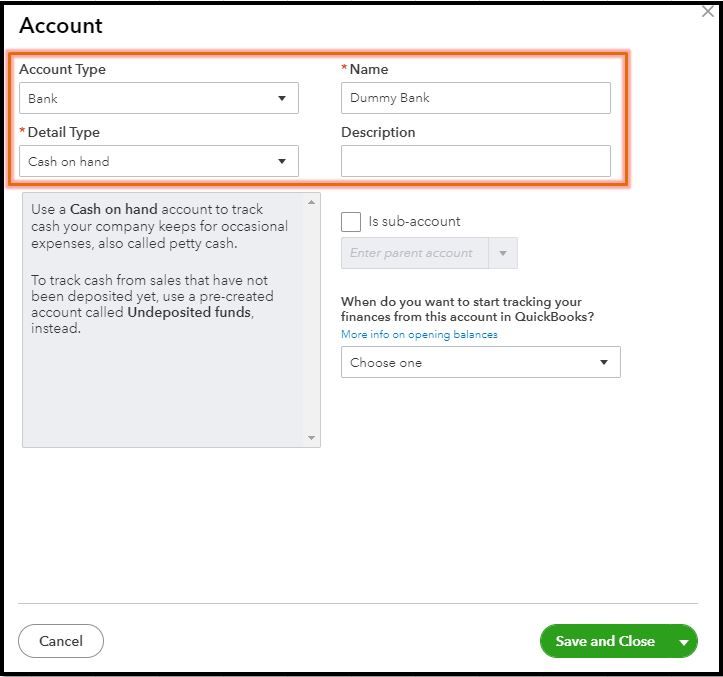Open the Save and Close arrow menu
723x677 pixels.
[684, 642]
